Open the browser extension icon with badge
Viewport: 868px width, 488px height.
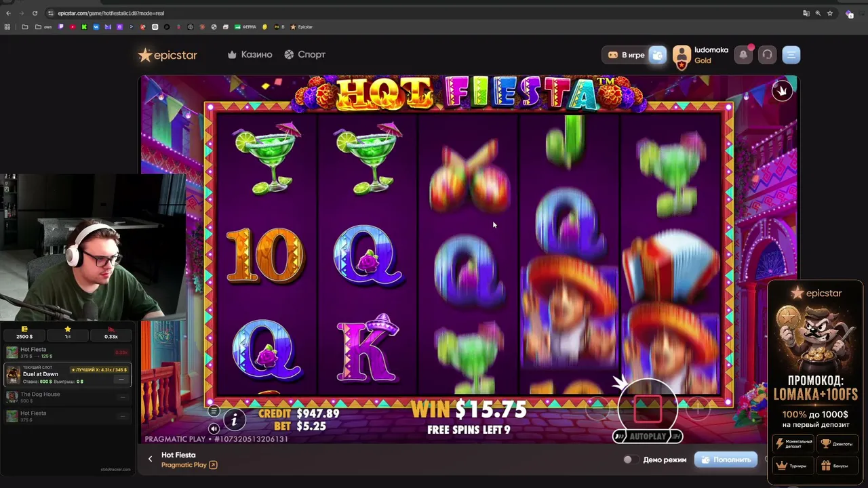point(850,14)
